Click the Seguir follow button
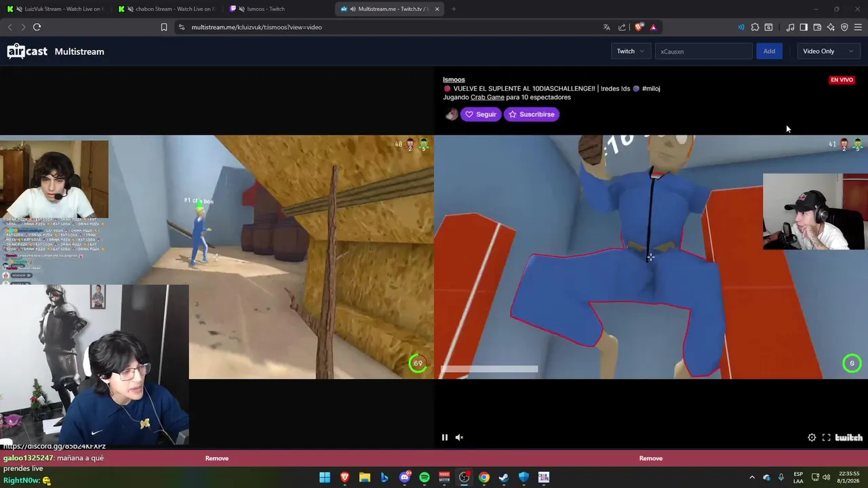The image size is (868, 488). [481, 115]
